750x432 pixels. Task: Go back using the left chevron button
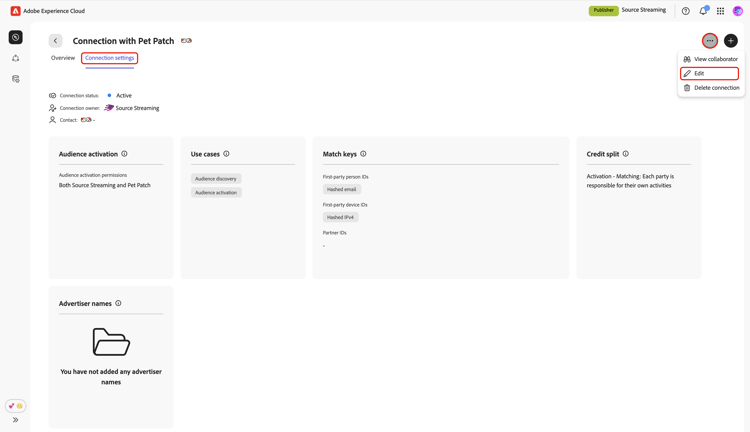point(55,41)
